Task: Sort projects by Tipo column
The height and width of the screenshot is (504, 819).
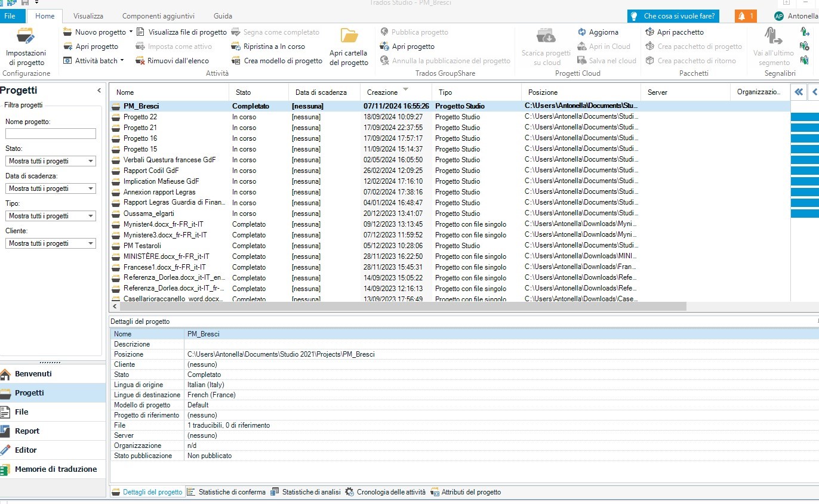Action: 476,92
